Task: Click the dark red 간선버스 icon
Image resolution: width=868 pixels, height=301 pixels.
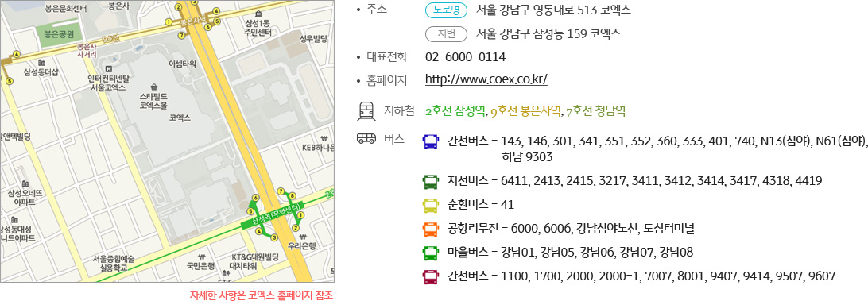Action: coord(432,276)
